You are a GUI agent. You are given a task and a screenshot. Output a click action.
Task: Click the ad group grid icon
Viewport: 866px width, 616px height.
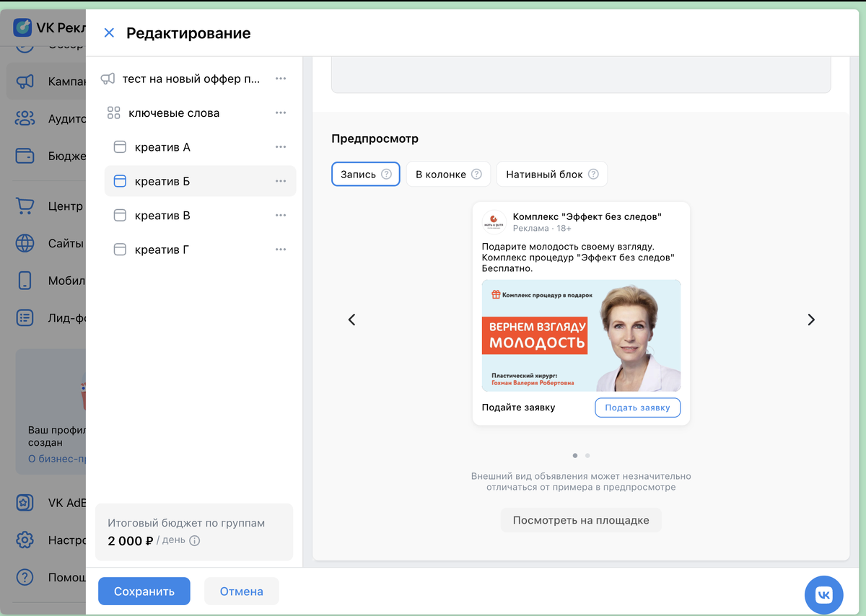click(113, 113)
